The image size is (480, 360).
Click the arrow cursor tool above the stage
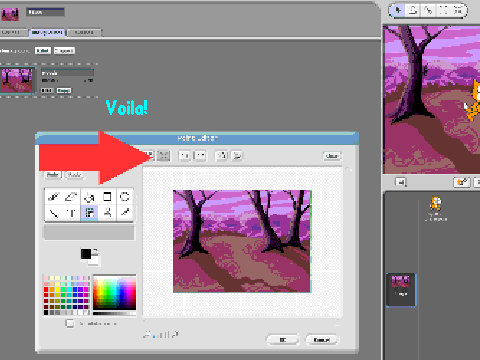click(398, 11)
